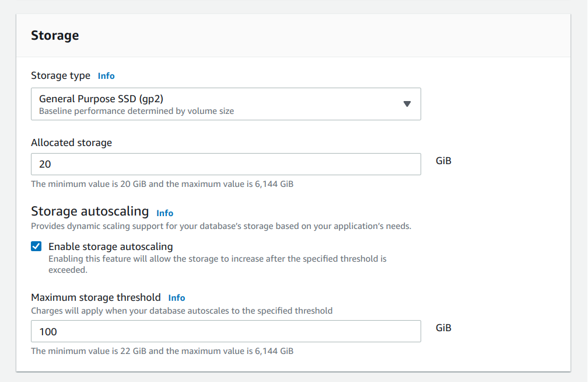The height and width of the screenshot is (382, 588).
Task: Click the Storage section heading
Action: pos(55,36)
